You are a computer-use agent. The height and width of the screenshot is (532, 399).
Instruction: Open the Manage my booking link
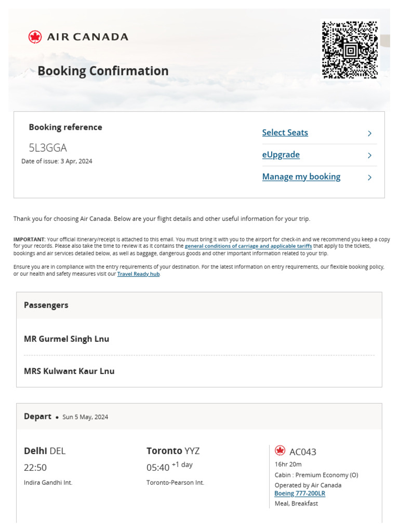(301, 177)
